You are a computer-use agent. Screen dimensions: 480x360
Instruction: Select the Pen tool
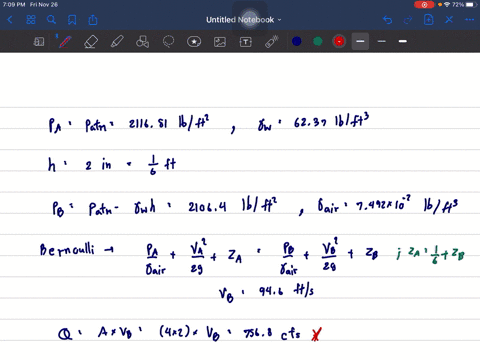(65, 42)
